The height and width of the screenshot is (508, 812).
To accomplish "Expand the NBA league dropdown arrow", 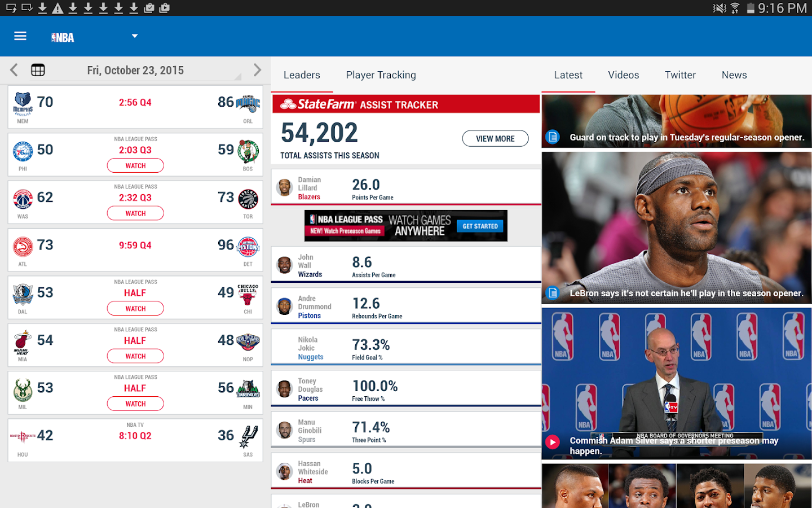I will tap(135, 36).
